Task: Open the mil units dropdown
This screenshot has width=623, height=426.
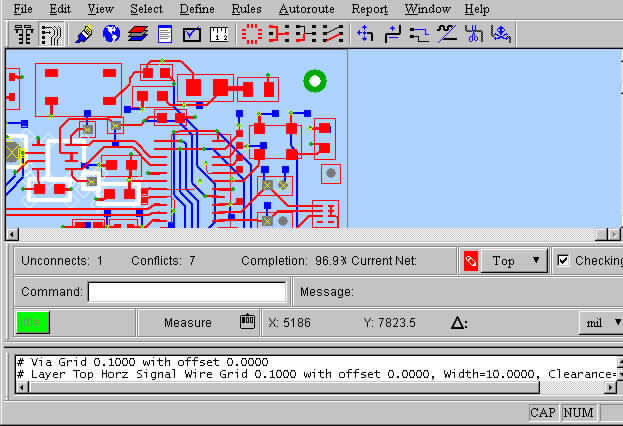Action: [x=601, y=323]
